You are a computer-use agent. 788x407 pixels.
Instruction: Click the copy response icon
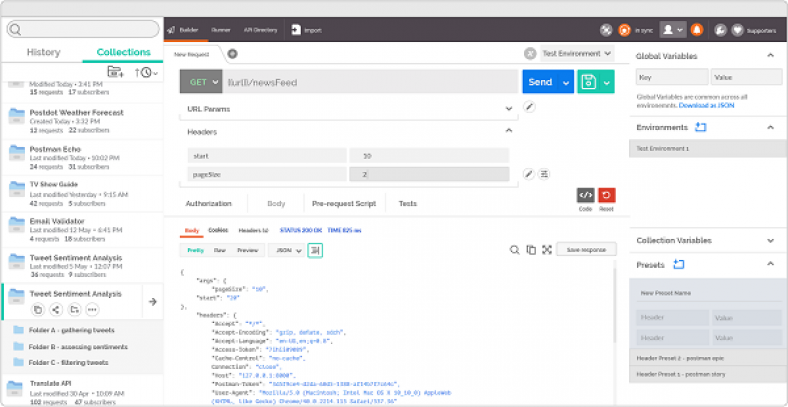531,250
